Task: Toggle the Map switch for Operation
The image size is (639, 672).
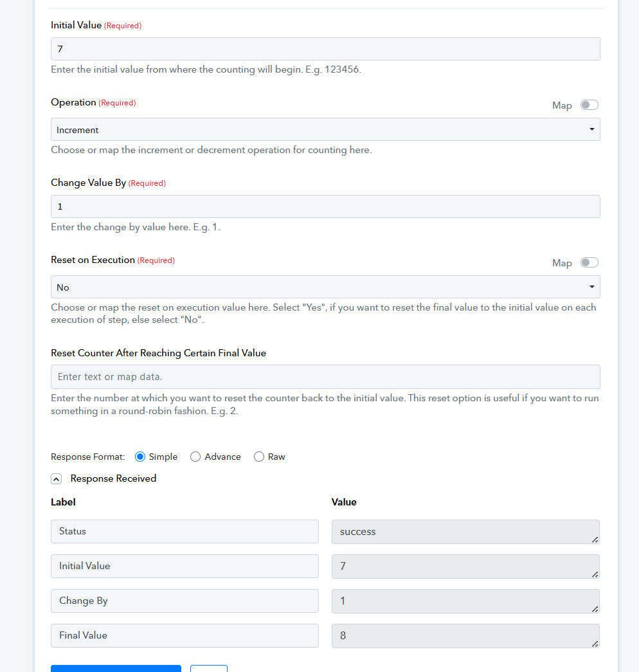Action: (x=589, y=105)
